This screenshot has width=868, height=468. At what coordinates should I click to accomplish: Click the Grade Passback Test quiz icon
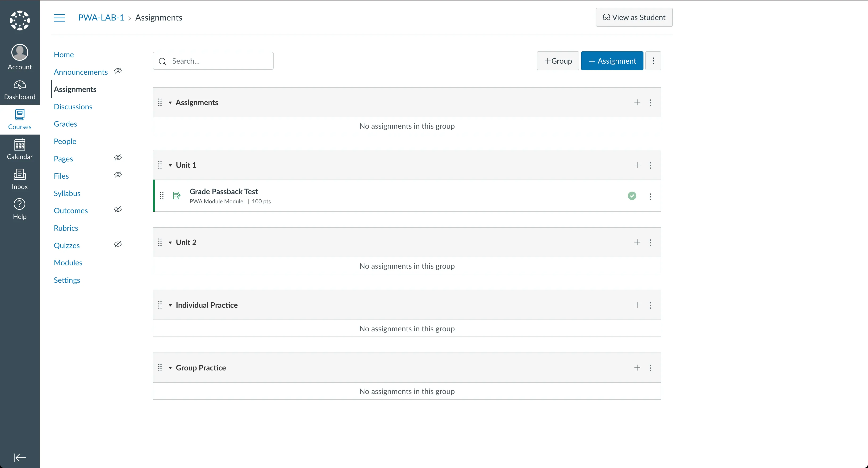click(x=177, y=196)
